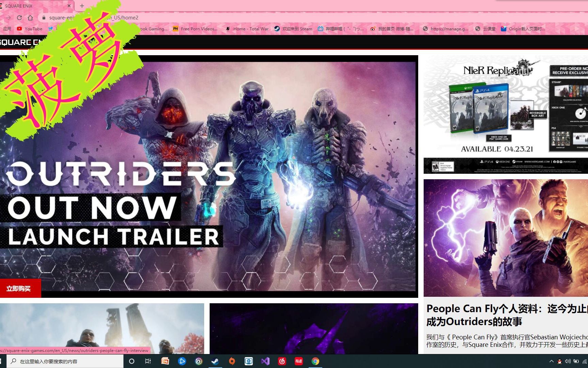Open the 欢迎来到 Steam bookmark
Viewport: 588px width, 368px height.
[293, 29]
